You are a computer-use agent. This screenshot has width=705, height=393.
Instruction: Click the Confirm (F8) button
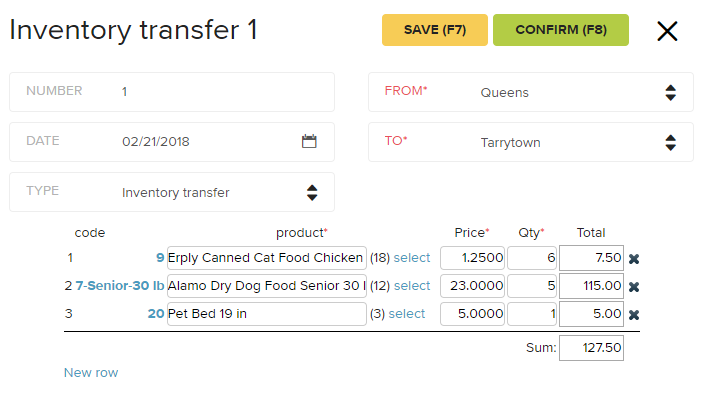click(x=561, y=30)
